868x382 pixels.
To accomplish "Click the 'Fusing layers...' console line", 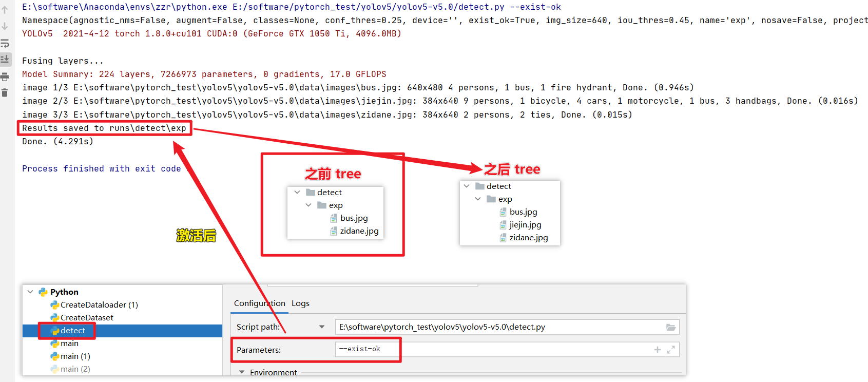I will [x=63, y=61].
